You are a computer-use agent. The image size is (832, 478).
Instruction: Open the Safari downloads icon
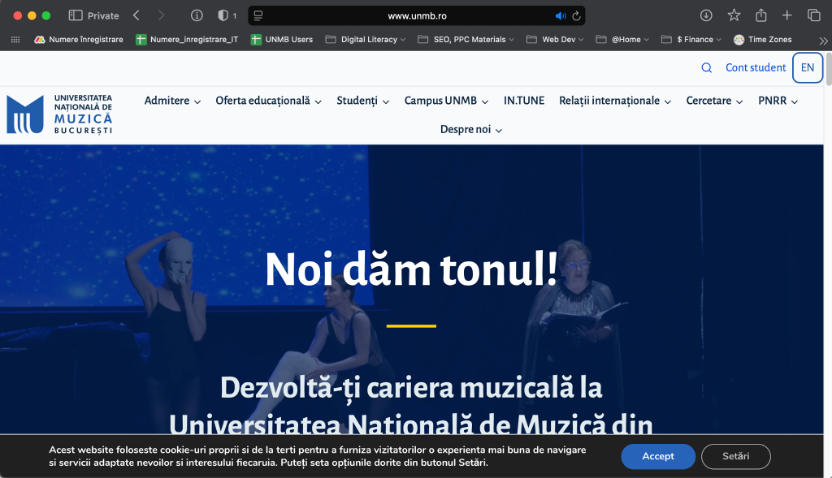706,15
